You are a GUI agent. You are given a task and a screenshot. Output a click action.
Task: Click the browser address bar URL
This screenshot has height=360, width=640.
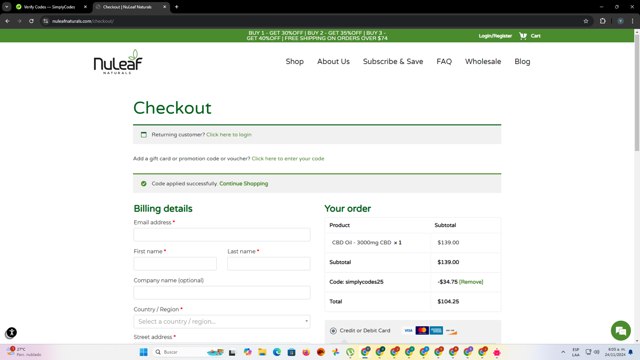pyautogui.click(x=83, y=21)
